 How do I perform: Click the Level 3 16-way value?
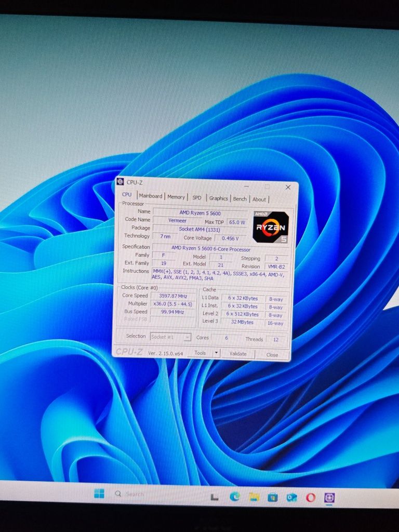tap(275, 323)
